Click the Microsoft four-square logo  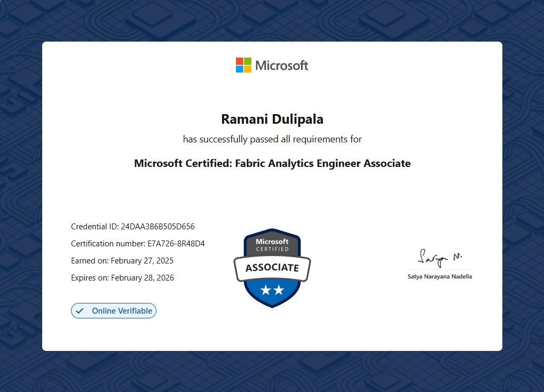pyautogui.click(x=243, y=65)
